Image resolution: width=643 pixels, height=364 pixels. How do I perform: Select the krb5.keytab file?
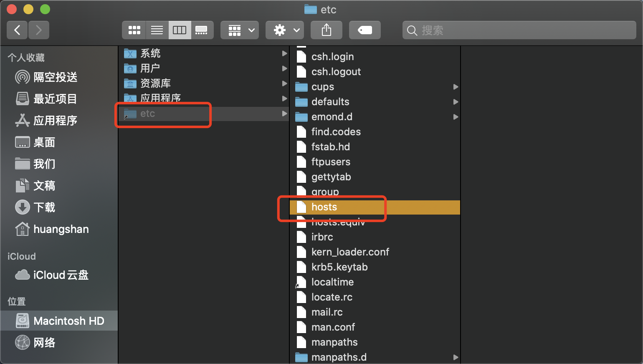tap(375, 267)
